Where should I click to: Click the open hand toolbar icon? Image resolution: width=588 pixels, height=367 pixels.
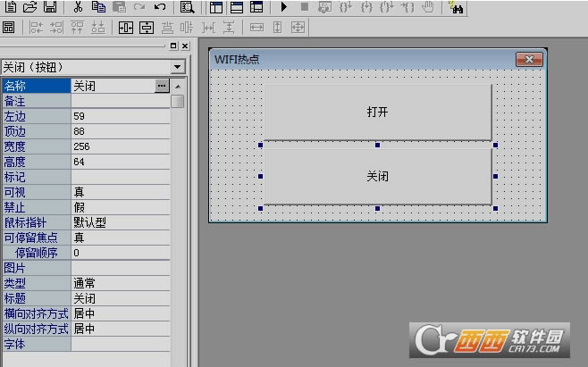428,6
